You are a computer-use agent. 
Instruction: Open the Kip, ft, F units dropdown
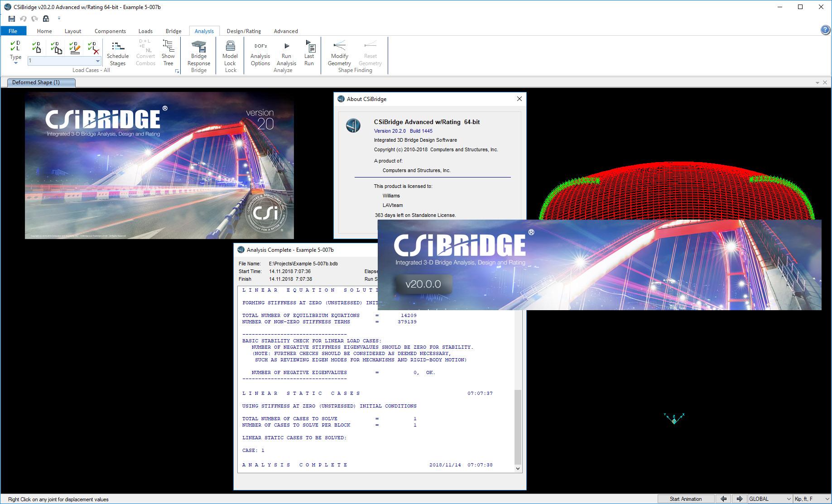pos(812,499)
